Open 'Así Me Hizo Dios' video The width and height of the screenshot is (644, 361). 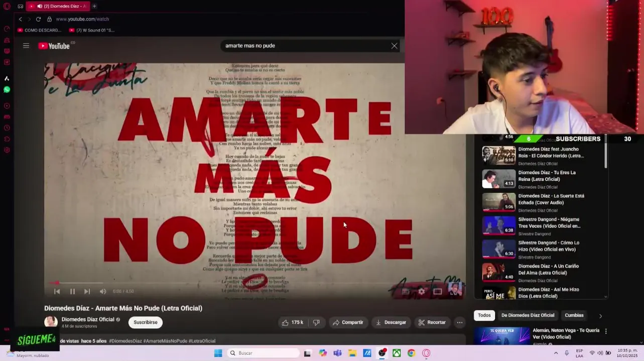pyautogui.click(x=548, y=293)
